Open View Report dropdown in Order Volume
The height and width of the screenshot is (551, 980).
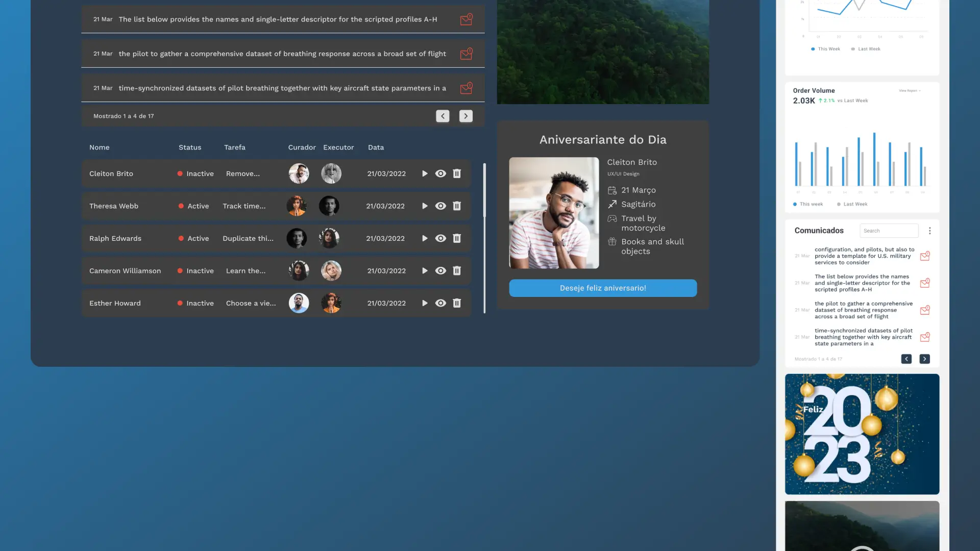(910, 91)
